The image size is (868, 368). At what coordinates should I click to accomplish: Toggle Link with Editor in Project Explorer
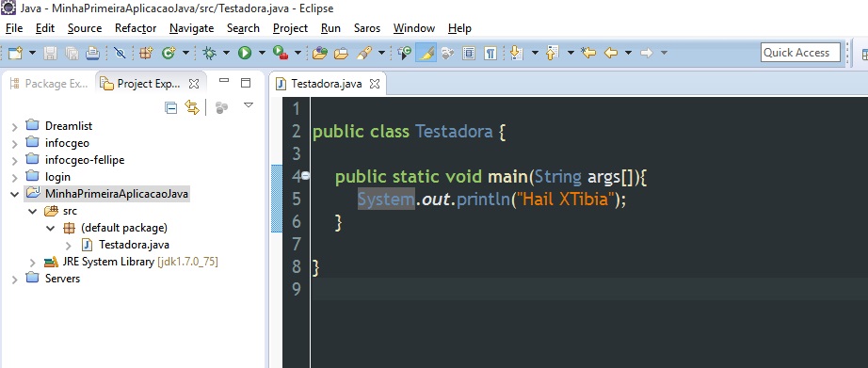191,107
